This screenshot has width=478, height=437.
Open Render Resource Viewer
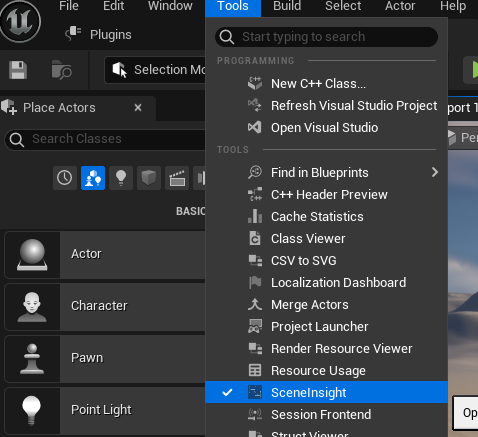(x=326, y=349)
